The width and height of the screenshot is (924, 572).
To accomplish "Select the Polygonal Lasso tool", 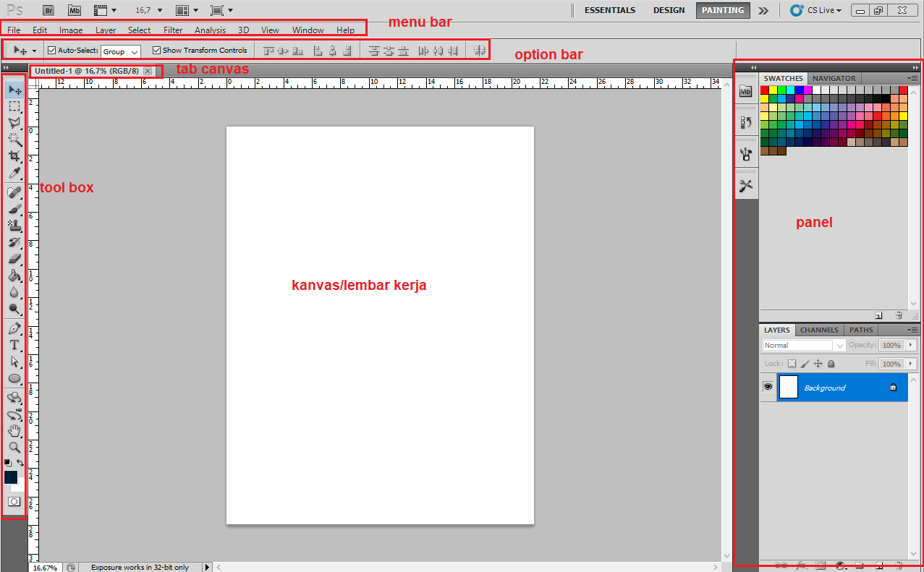I will 14,123.
